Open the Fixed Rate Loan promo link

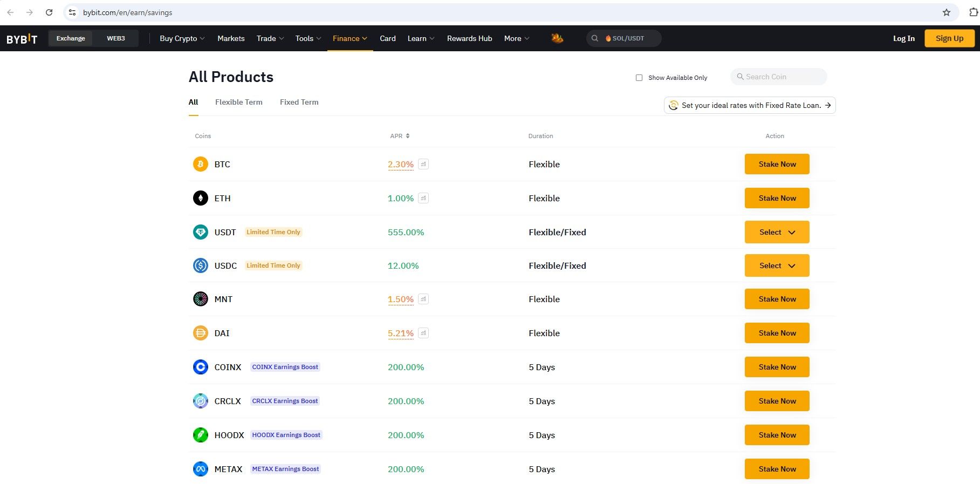(750, 105)
